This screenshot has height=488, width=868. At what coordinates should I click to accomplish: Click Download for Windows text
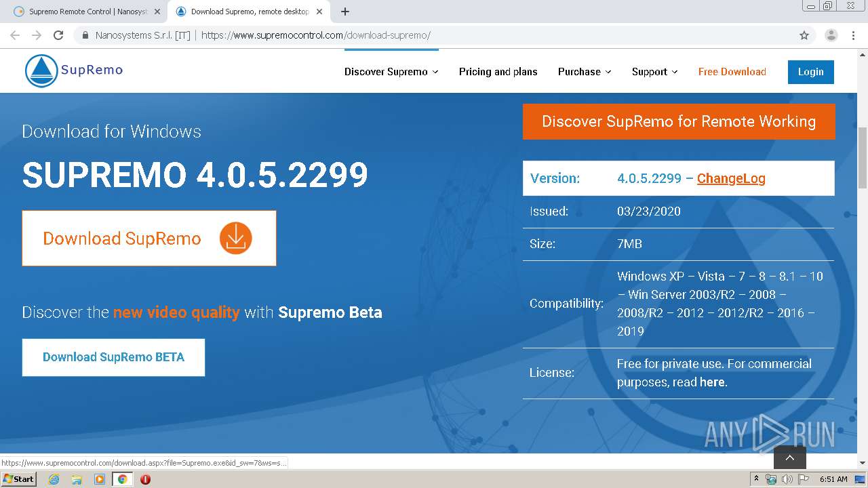click(x=111, y=131)
